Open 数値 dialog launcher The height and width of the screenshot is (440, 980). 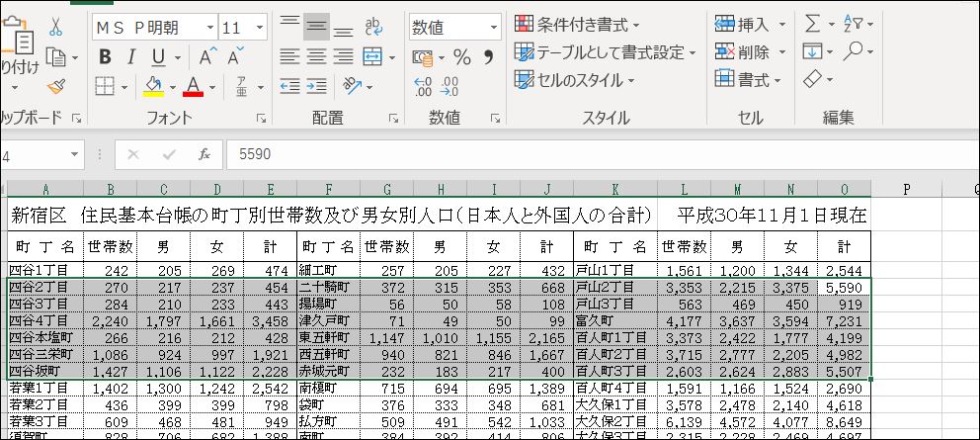(x=495, y=118)
